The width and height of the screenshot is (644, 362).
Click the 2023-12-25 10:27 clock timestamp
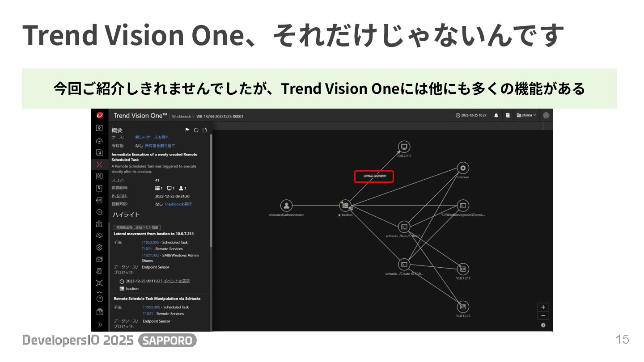click(471, 115)
